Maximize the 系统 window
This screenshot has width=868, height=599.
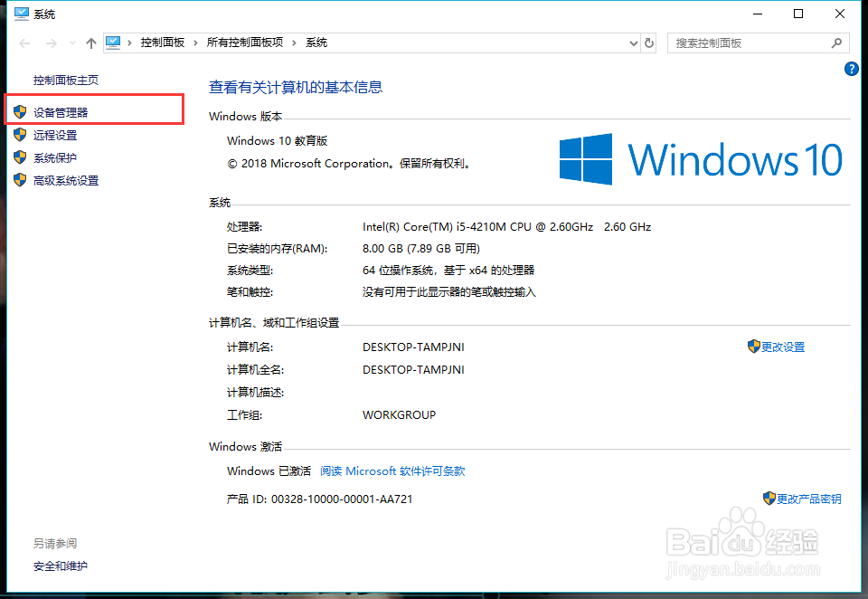(798, 14)
